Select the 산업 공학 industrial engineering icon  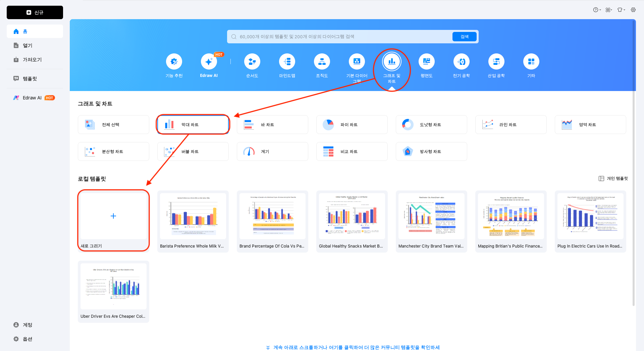click(x=496, y=62)
